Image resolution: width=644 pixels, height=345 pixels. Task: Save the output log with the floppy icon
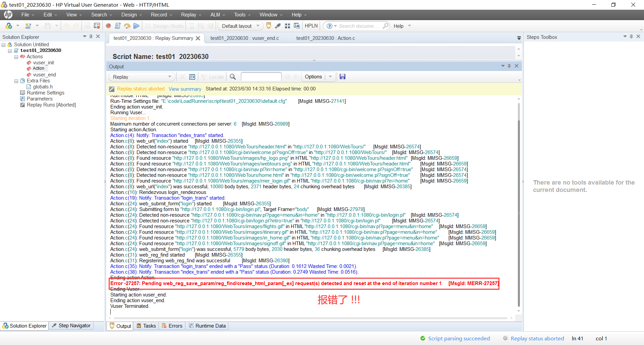pyautogui.click(x=342, y=77)
